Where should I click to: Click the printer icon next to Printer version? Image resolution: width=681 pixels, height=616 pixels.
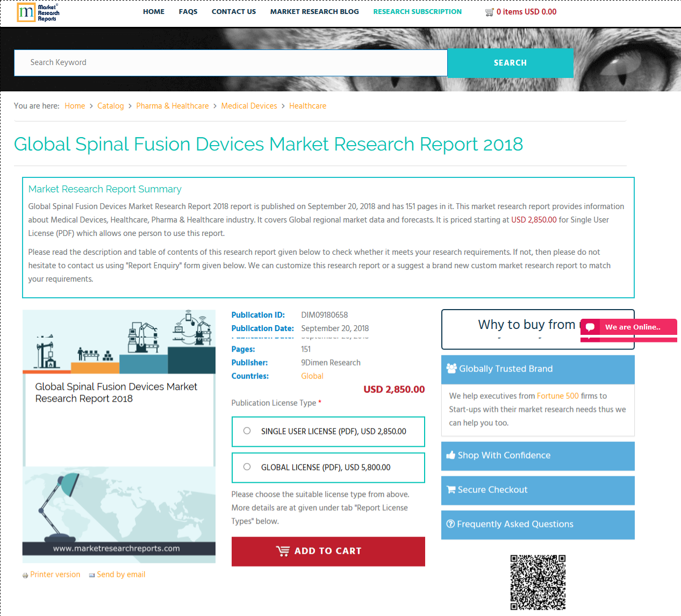pos(25,575)
